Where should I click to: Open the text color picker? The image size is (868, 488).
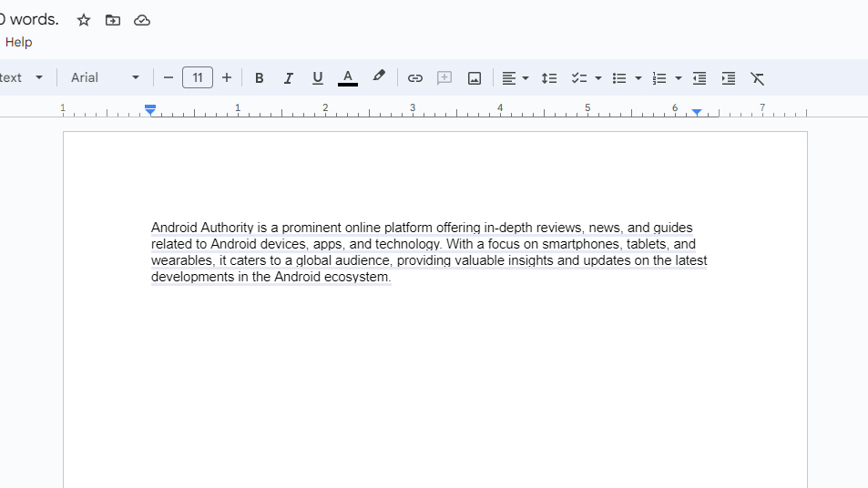point(348,78)
